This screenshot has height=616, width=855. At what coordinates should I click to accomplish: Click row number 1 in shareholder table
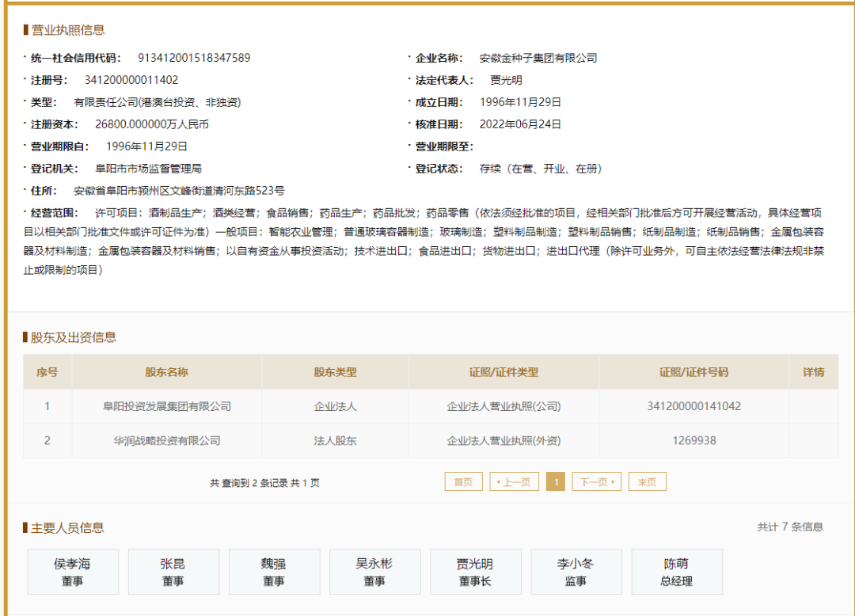(x=47, y=406)
